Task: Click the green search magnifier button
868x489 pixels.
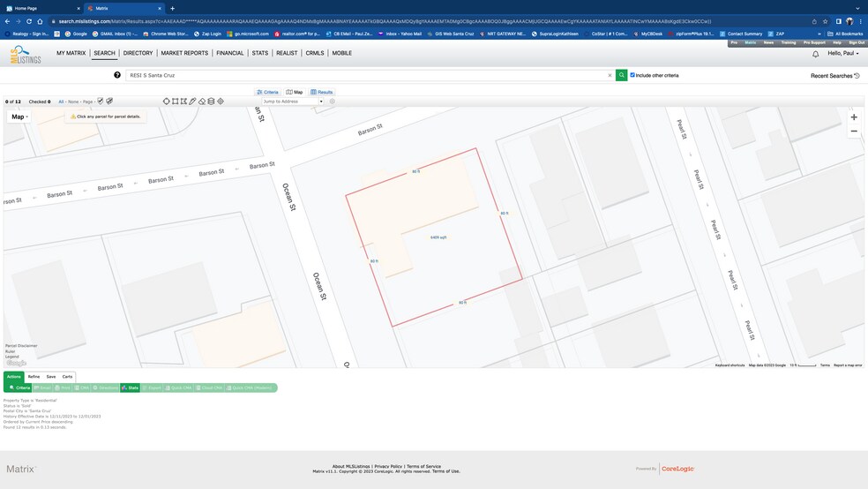Action: (621, 75)
